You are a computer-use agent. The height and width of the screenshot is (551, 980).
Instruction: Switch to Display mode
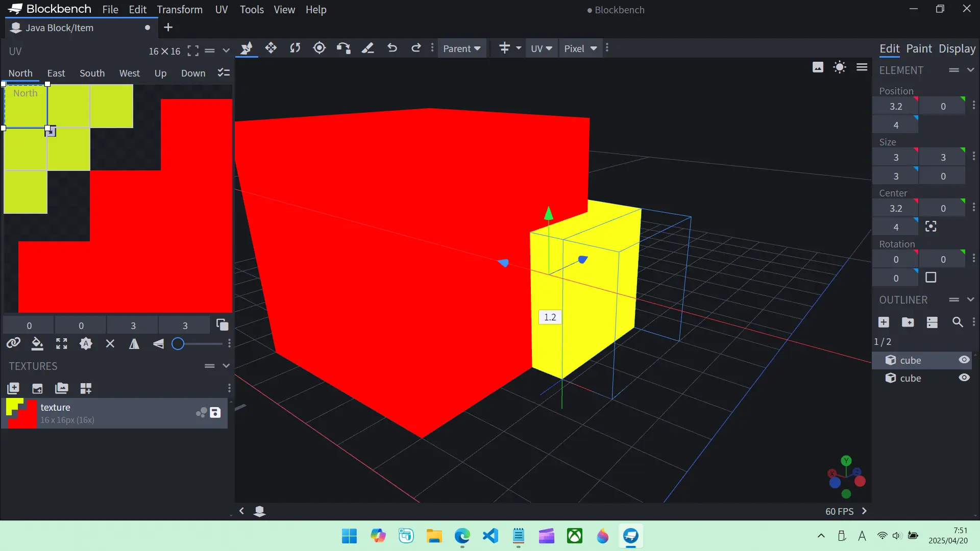coord(957,48)
